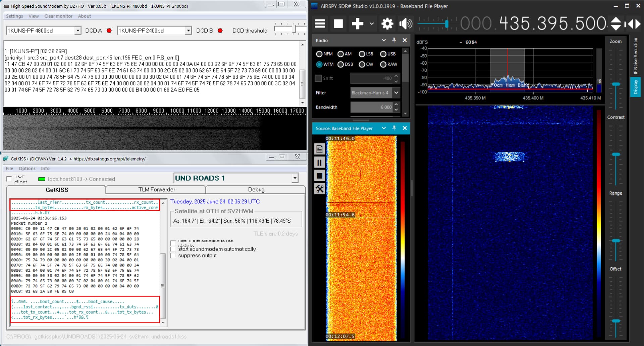The width and height of the screenshot is (644, 346).
Task: Adjust the Zoom slider
Action: [616, 84]
